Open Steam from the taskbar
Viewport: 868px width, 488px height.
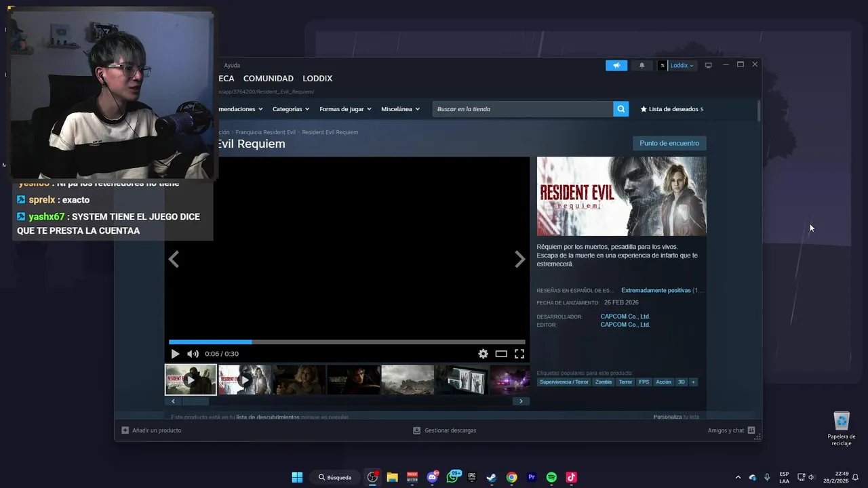(x=492, y=477)
